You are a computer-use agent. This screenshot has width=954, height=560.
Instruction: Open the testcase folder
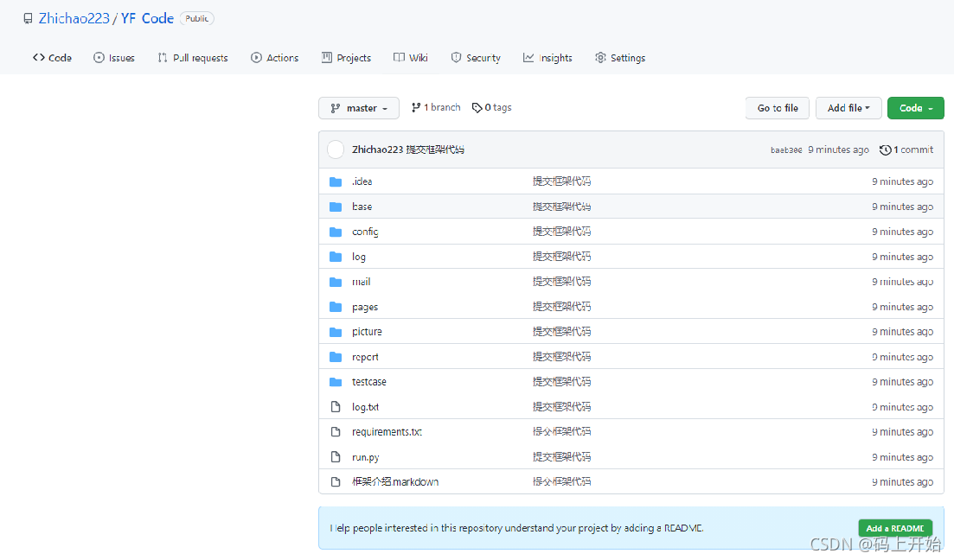(x=369, y=382)
